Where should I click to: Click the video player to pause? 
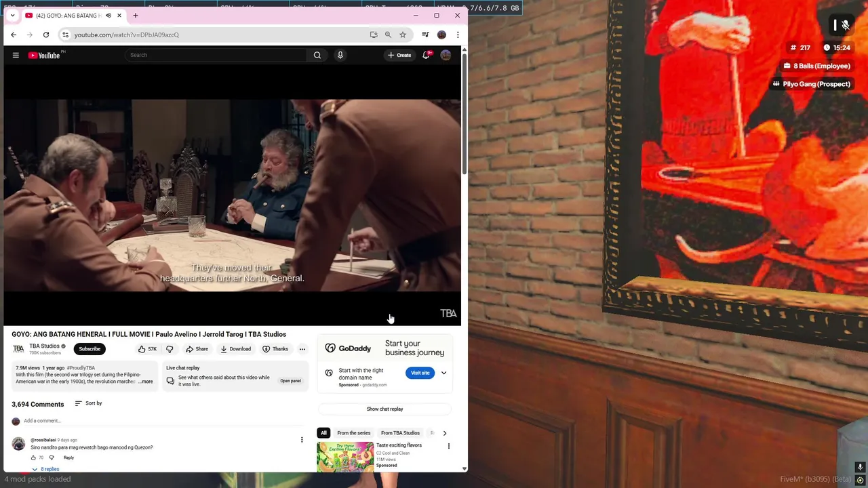pos(232,195)
